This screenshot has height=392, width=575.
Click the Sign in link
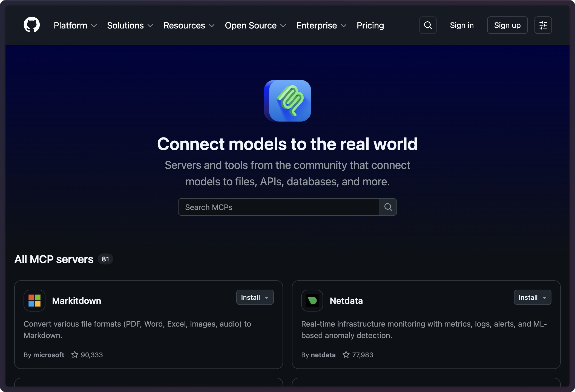tap(462, 25)
